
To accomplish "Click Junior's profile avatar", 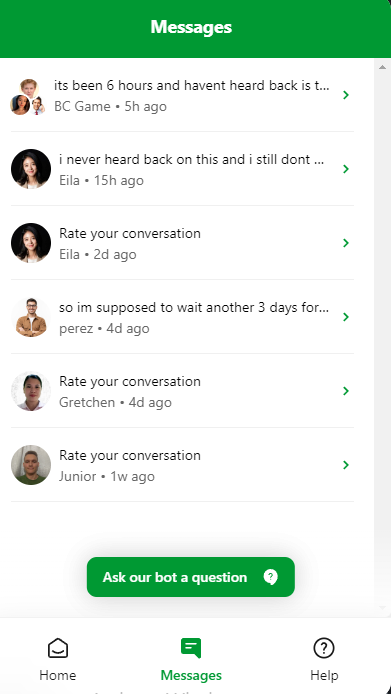I will 31,465.
